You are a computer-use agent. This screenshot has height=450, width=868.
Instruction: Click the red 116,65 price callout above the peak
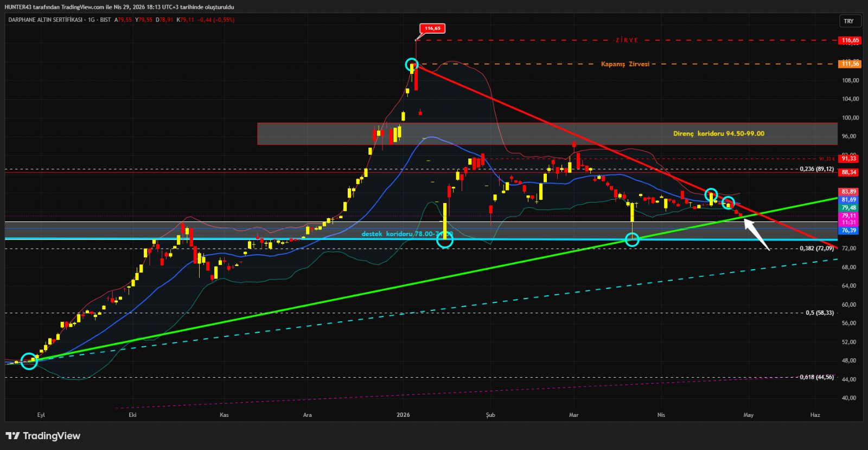(432, 28)
